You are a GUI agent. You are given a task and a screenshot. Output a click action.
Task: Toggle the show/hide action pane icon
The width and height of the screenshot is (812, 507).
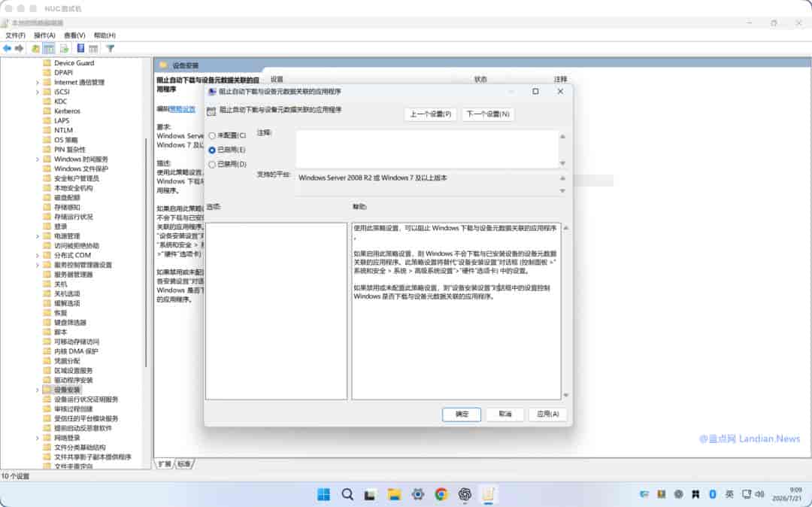93,48
